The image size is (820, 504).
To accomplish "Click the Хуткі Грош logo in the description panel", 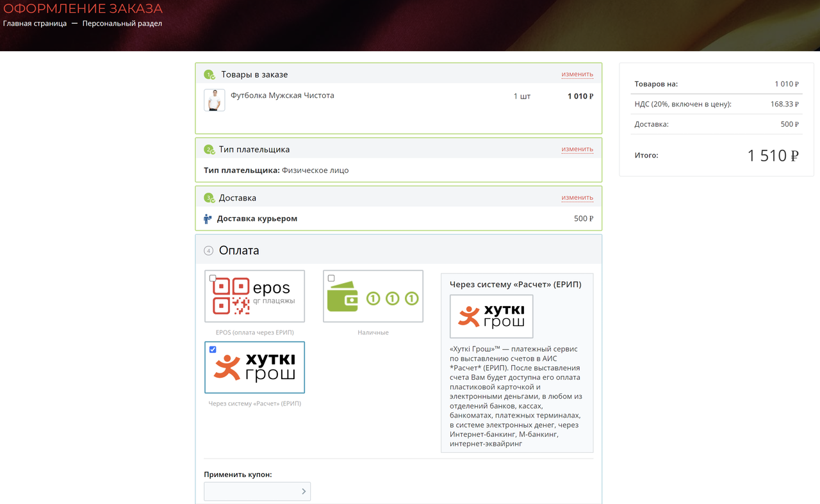I will [x=491, y=316].
